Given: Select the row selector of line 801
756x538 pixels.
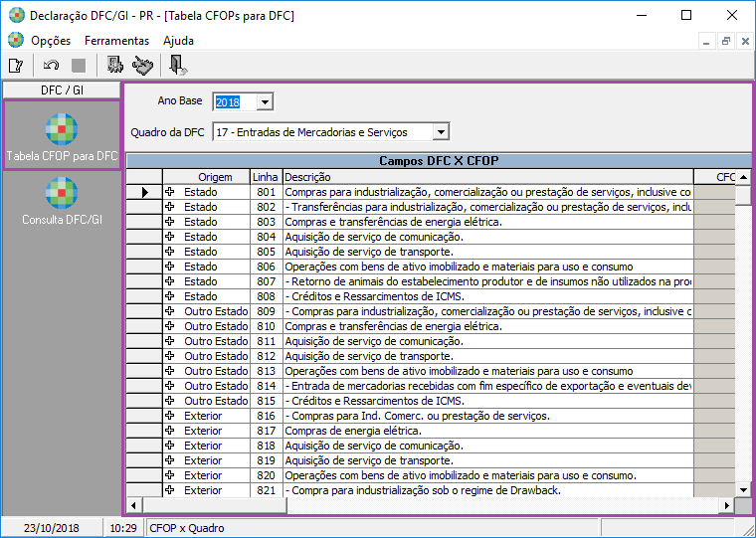Looking at the screenshot, I should 144,192.
